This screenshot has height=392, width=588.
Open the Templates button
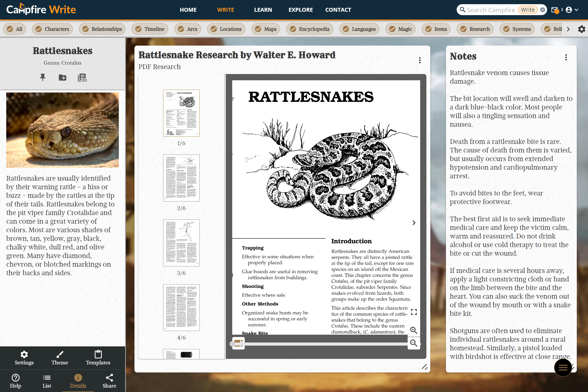pos(98,358)
